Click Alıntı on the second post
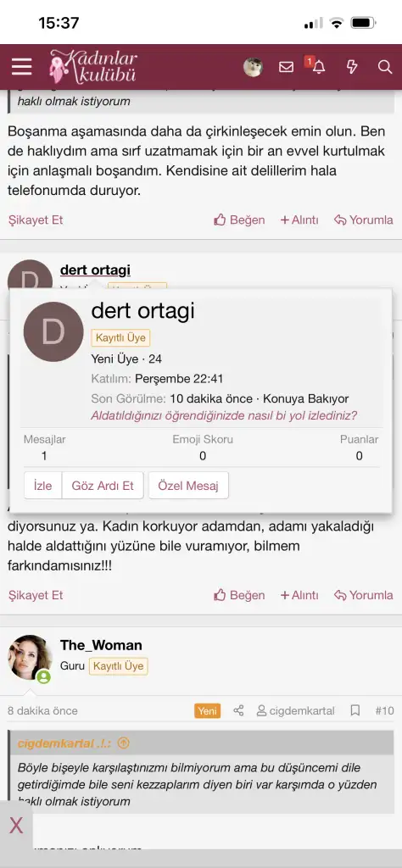 click(299, 595)
